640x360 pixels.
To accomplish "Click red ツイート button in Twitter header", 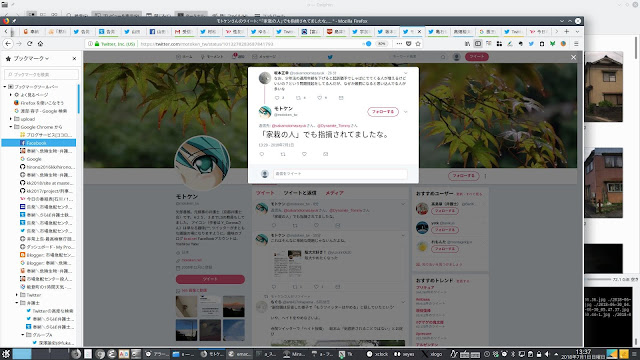I will 477,57.
